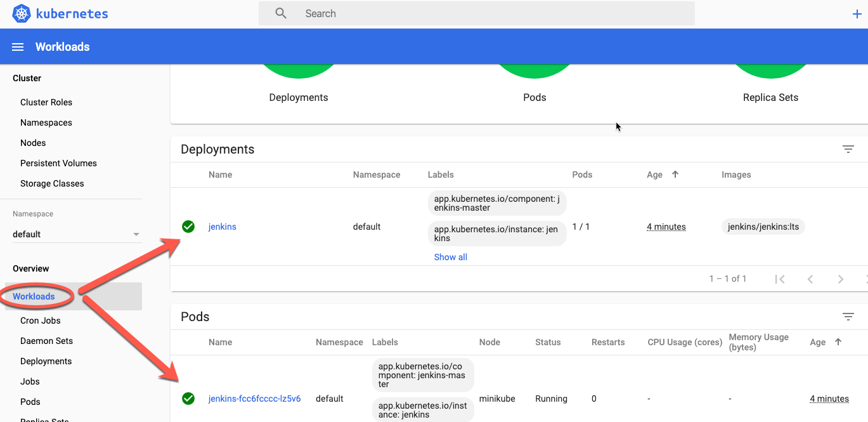Click Deployments Name column header
This screenshot has height=422, width=868.
(220, 175)
